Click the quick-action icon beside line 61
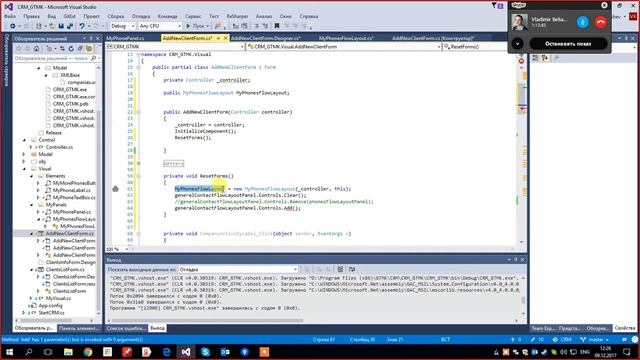 [x=116, y=189]
